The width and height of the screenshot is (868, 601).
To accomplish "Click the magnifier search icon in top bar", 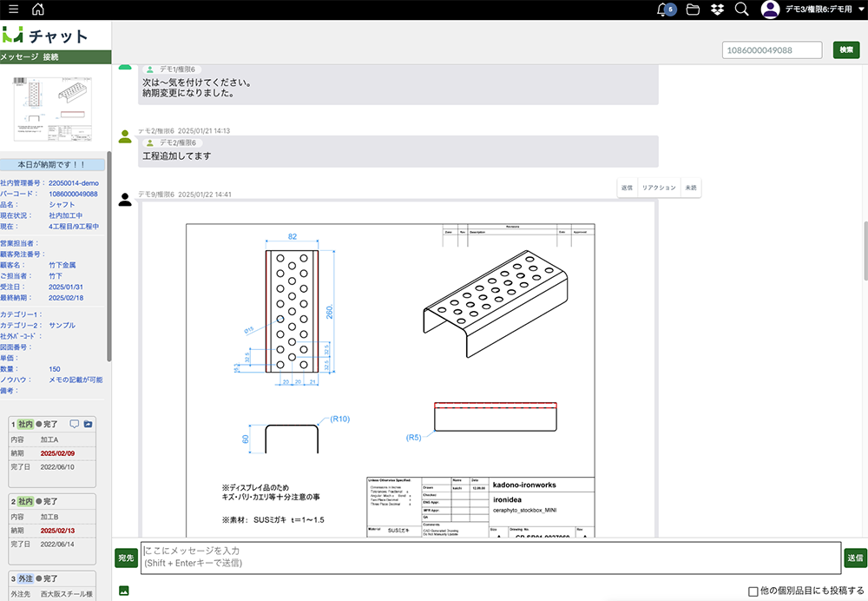I will coord(742,10).
